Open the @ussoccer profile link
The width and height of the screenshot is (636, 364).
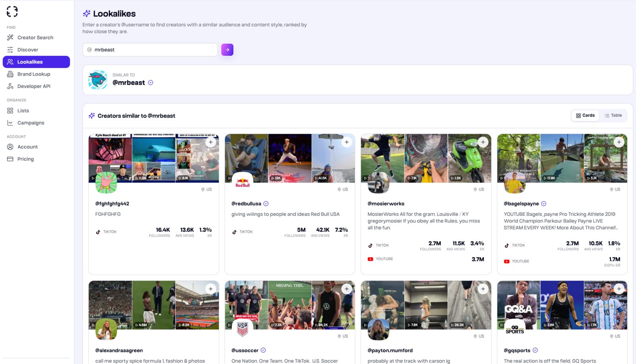tap(245, 350)
